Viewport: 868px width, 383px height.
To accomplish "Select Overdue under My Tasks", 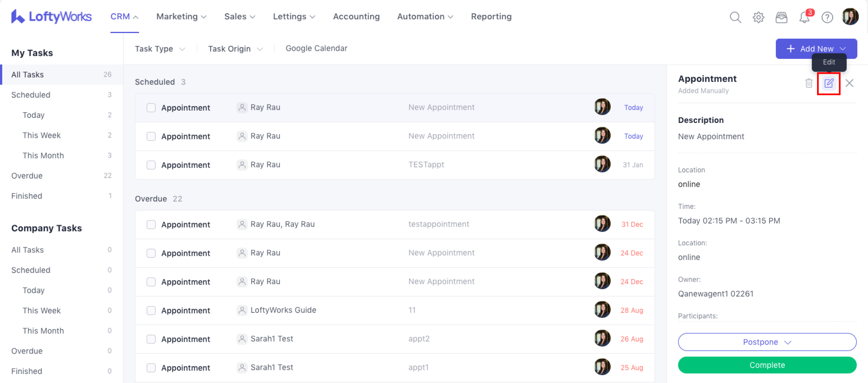I will tap(27, 176).
